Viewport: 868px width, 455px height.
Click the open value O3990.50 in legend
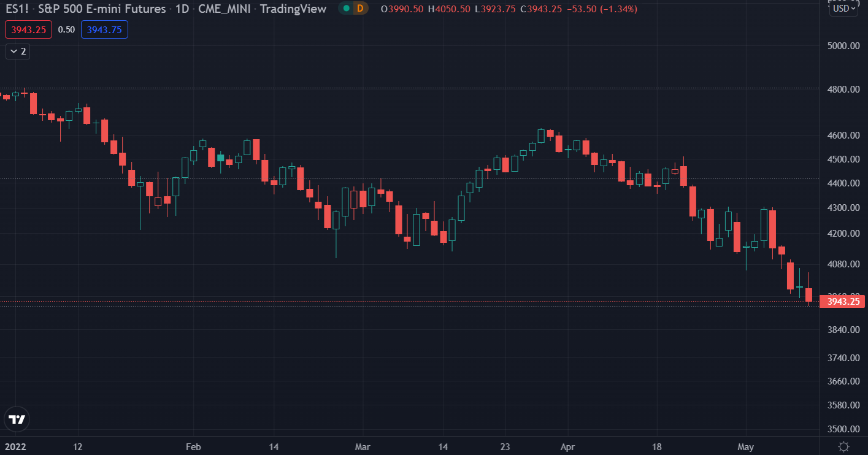tap(402, 9)
